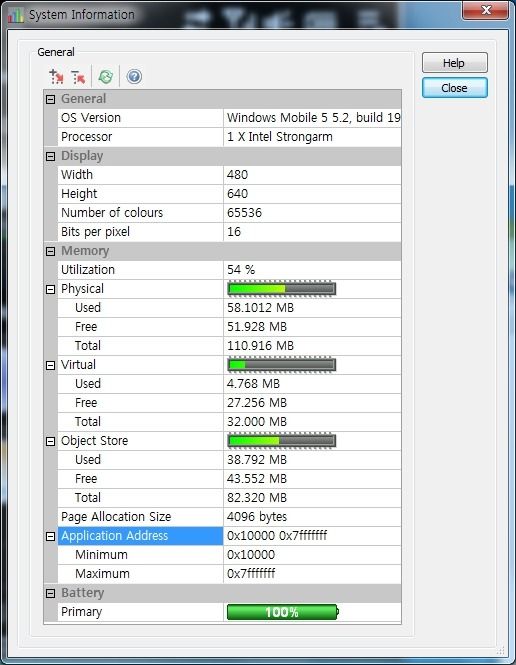Select the Number of colours row
Screen dimensions: 516x665
pyautogui.click(x=229, y=212)
